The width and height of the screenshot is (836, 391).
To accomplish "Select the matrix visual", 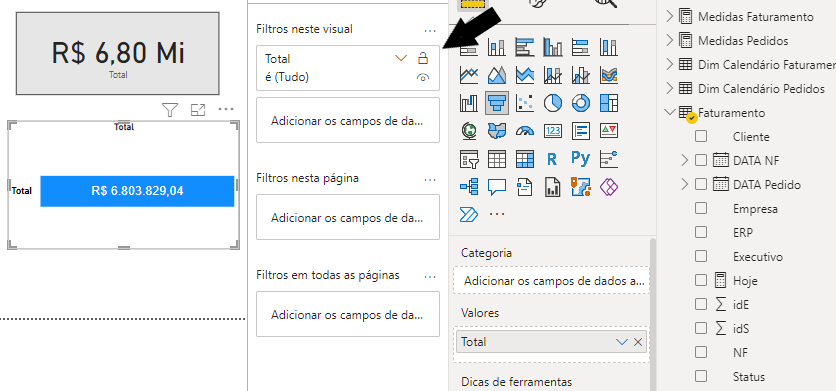I will coord(525,158).
